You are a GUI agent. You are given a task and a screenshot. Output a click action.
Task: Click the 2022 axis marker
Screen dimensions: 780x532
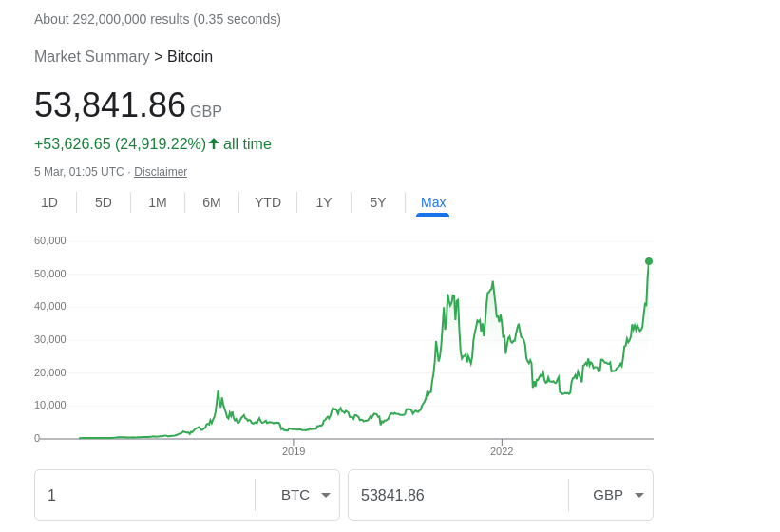coord(502,451)
